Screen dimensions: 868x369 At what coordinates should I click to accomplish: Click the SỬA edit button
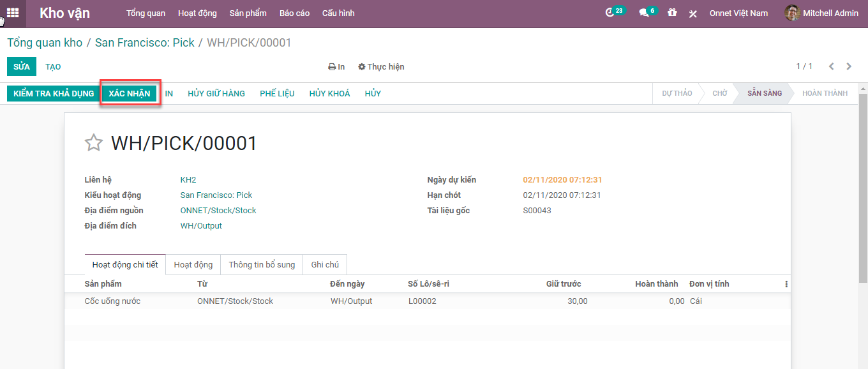(22, 67)
